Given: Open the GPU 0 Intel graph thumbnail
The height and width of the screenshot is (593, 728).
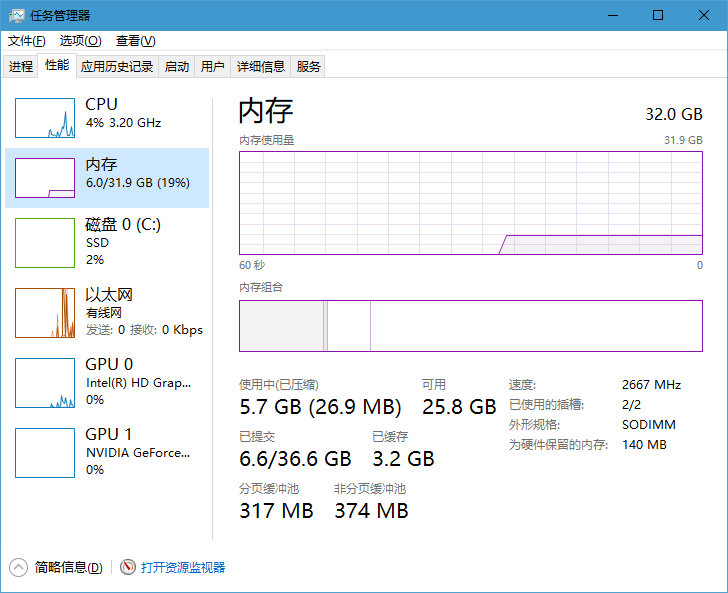Looking at the screenshot, I should click(x=45, y=383).
